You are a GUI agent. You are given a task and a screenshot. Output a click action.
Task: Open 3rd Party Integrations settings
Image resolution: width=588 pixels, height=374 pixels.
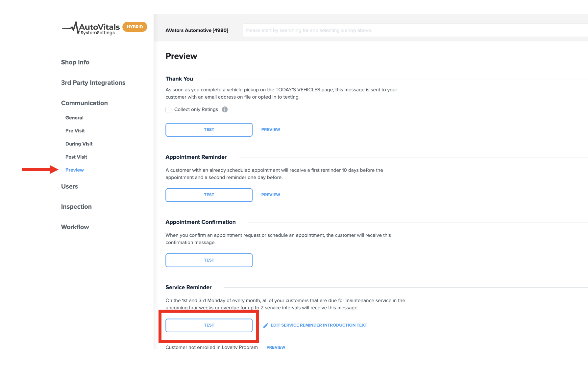pos(93,82)
